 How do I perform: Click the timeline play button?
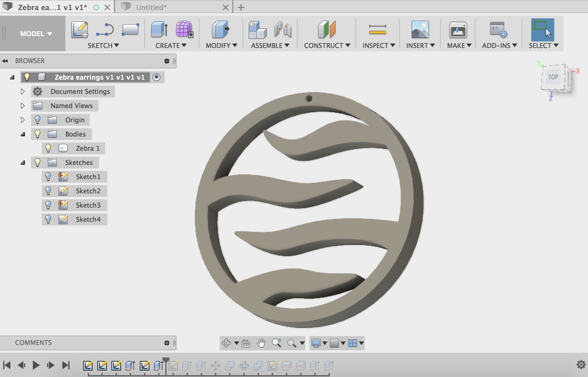[x=36, y=365]
